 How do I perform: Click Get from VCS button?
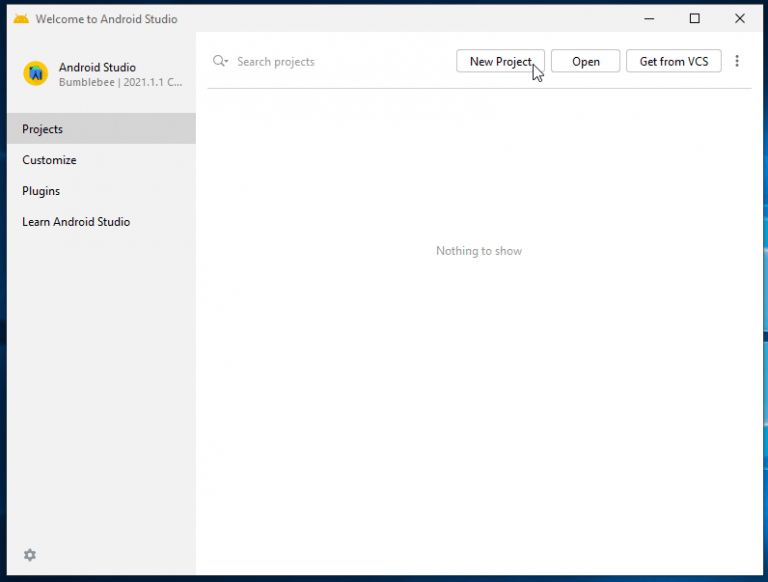673,61
